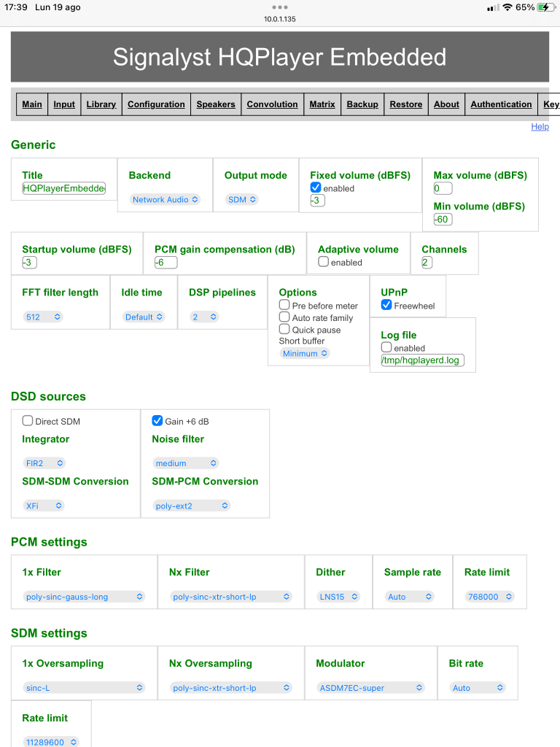Edit the Min volume field
The width and height of the screenshot is (560, 747).
(x=443, y=219)
